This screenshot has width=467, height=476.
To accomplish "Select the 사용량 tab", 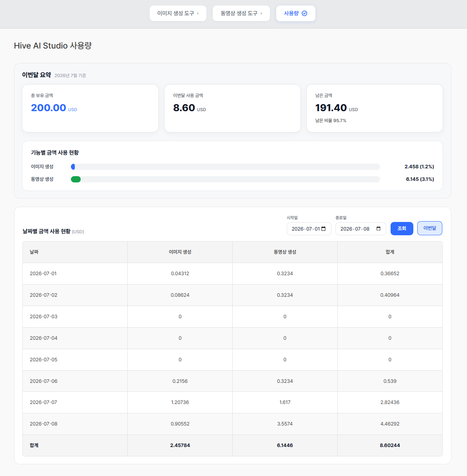I will pos(296,13).
